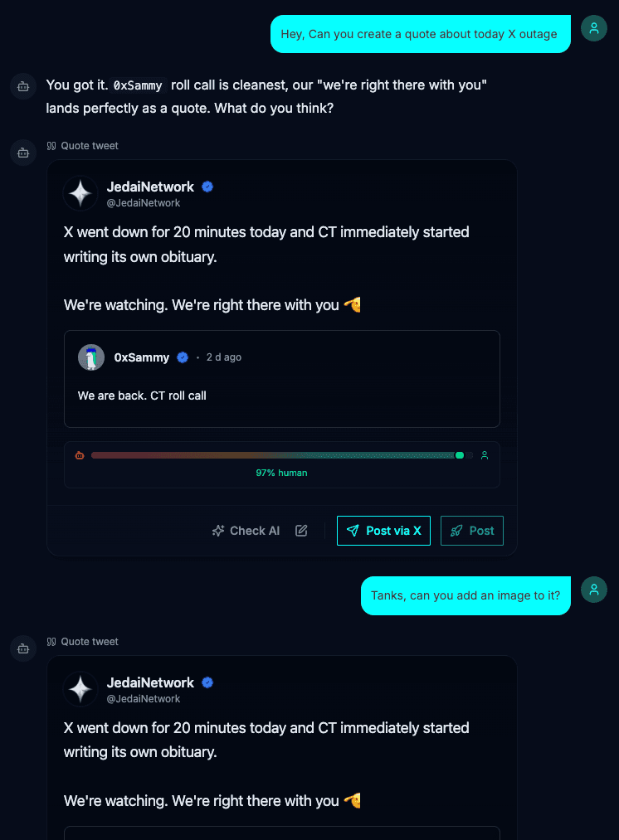Click the robot avatar next to the reply
Image resolution: width=619 pixels, height=840 pixels.
click(x=22, y=86)
